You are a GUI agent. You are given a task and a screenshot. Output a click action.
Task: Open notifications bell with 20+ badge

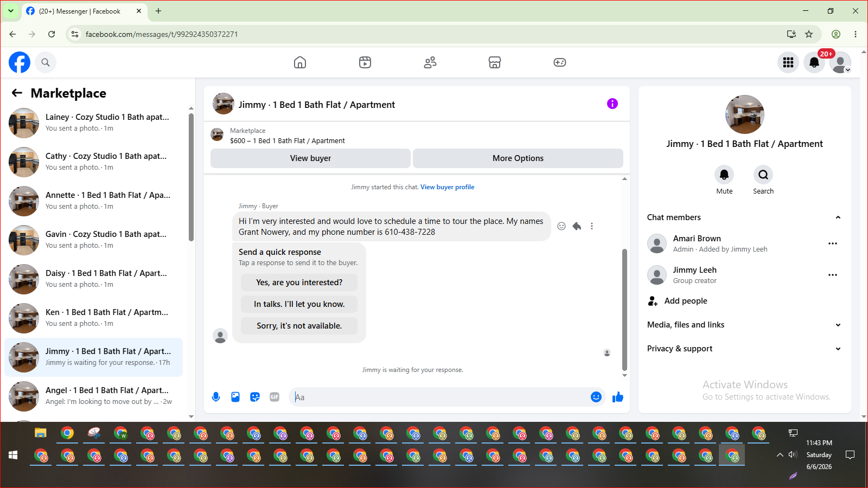click(814, 62)
